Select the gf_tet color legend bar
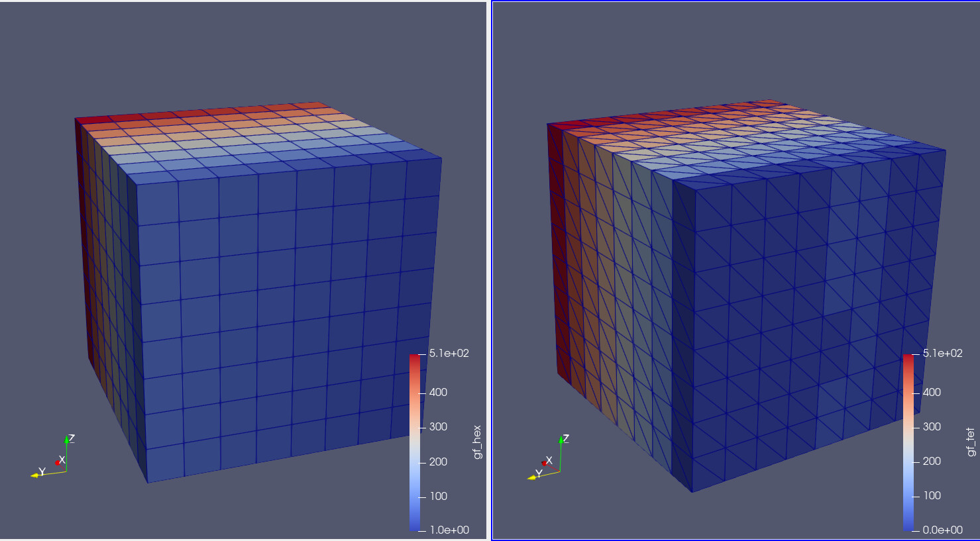The height and width of the screenshot is (541, 980). 908,442
